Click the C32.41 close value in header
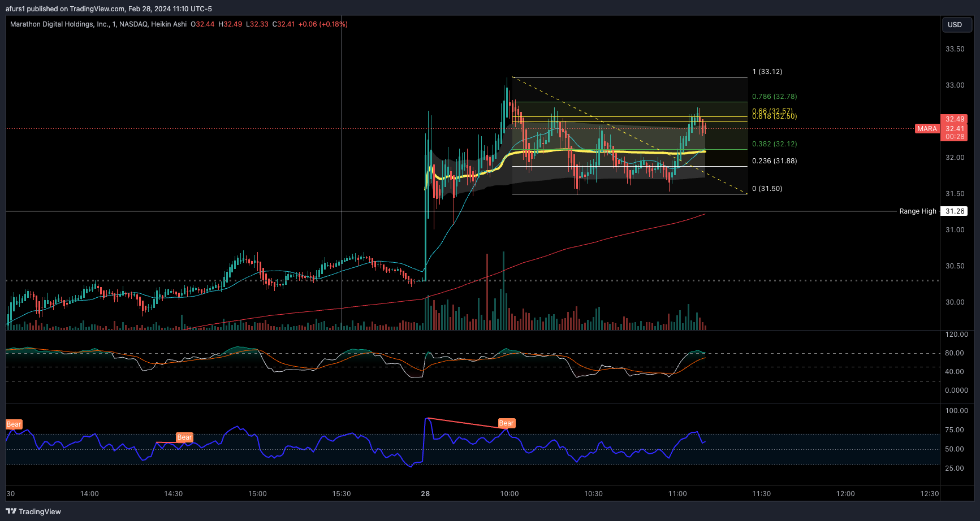Screen dimensions: 980x521 (283, 24)
